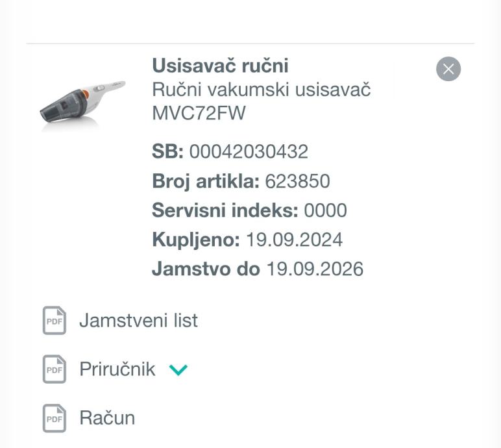The height and width of the screenshot is (448, 501).
Task: Open the Račun invoice link
Action: pos(107,418)
